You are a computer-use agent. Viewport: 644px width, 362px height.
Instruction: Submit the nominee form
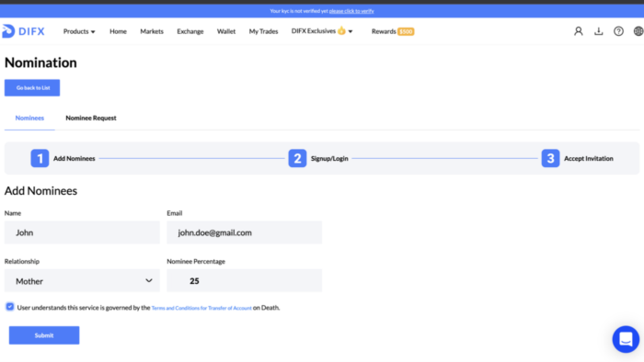[x=44, y=335]
